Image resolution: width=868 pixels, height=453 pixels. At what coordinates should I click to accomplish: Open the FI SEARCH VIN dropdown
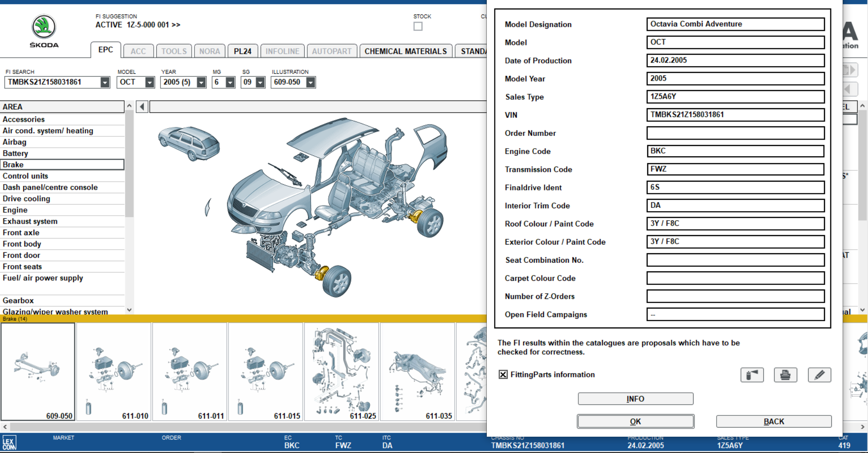[105, 82]
